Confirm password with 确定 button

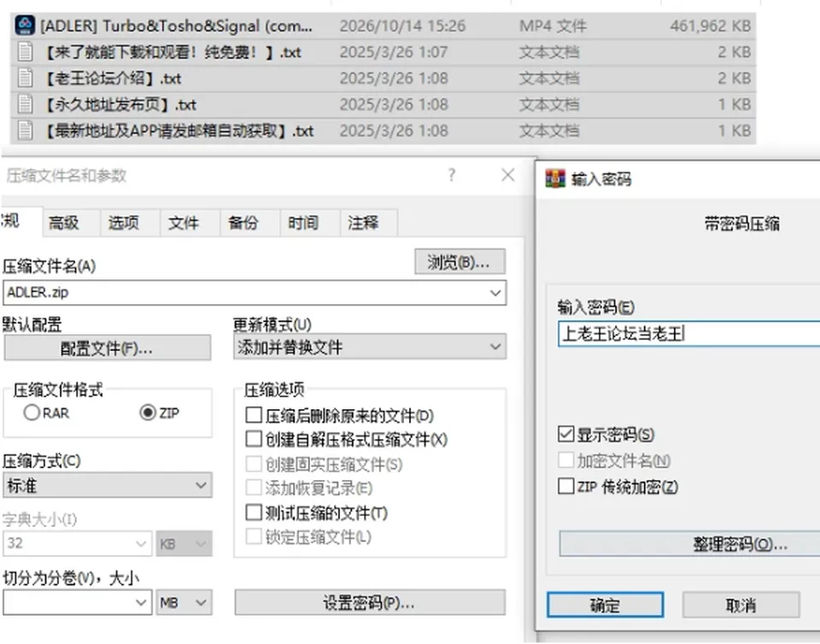pyautogui.click(x=605, y=606)
